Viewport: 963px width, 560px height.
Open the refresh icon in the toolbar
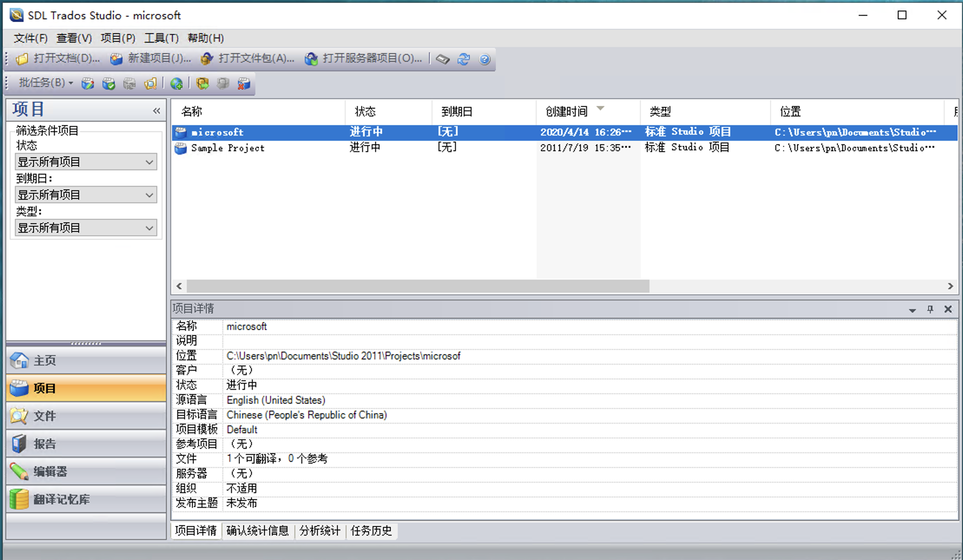[x=463, y=59]
